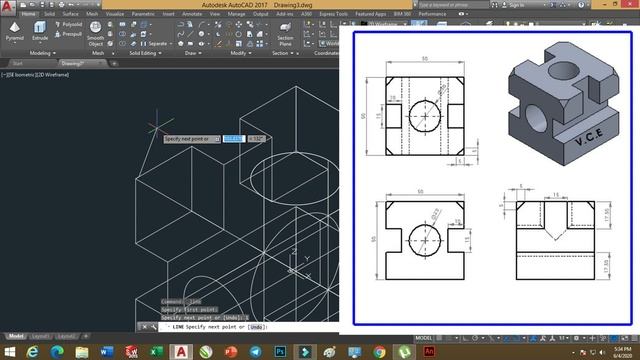640x360 pixels.
Task: Open the Parametric ribbon tab
Action: click(143, 14)
